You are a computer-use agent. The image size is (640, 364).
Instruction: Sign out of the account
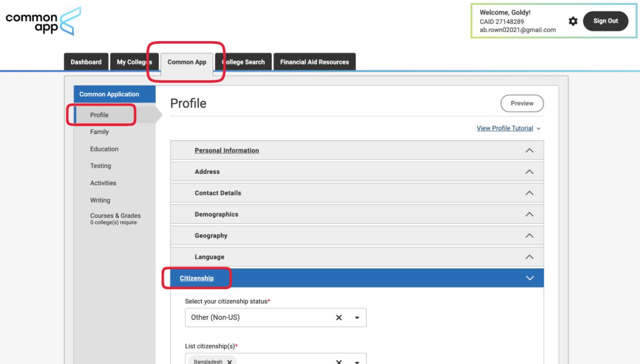pyautogui.click(x=605, y=21)
